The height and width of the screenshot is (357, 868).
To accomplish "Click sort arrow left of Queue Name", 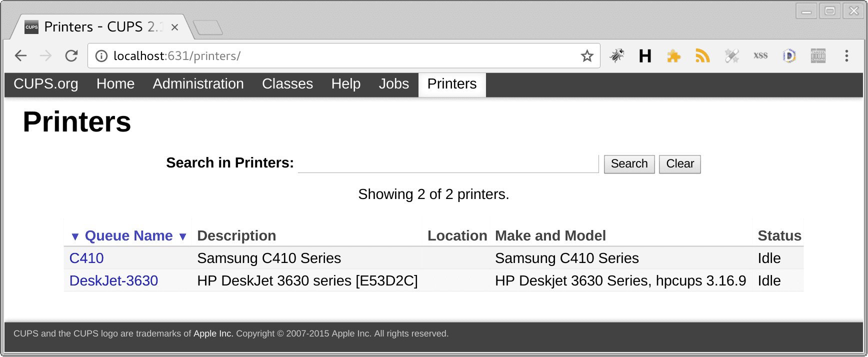I will point(75,236).
